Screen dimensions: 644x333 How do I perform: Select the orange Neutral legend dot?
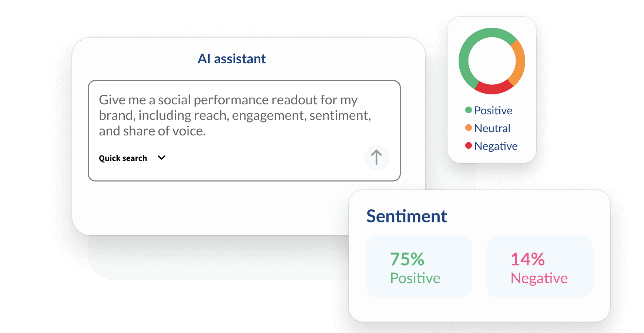[468, 128]
